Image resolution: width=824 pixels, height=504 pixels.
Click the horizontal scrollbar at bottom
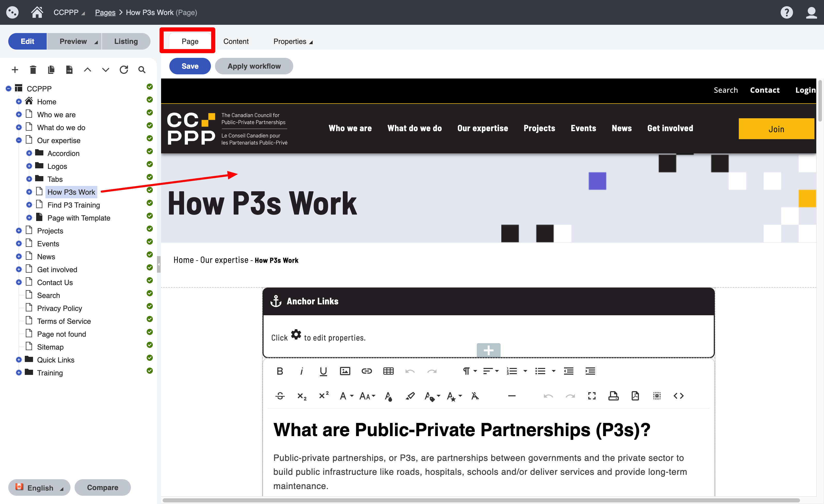tap(481, 500)
